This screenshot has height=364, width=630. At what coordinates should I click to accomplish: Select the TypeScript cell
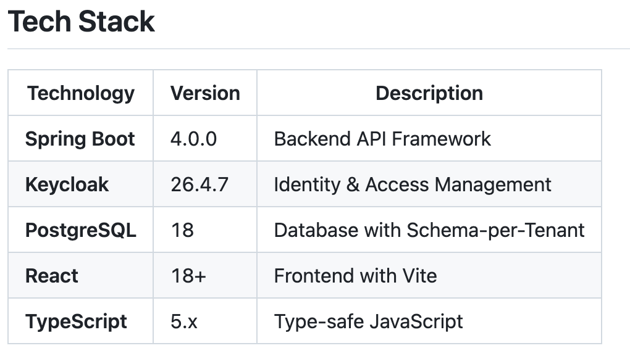(76, 321)
